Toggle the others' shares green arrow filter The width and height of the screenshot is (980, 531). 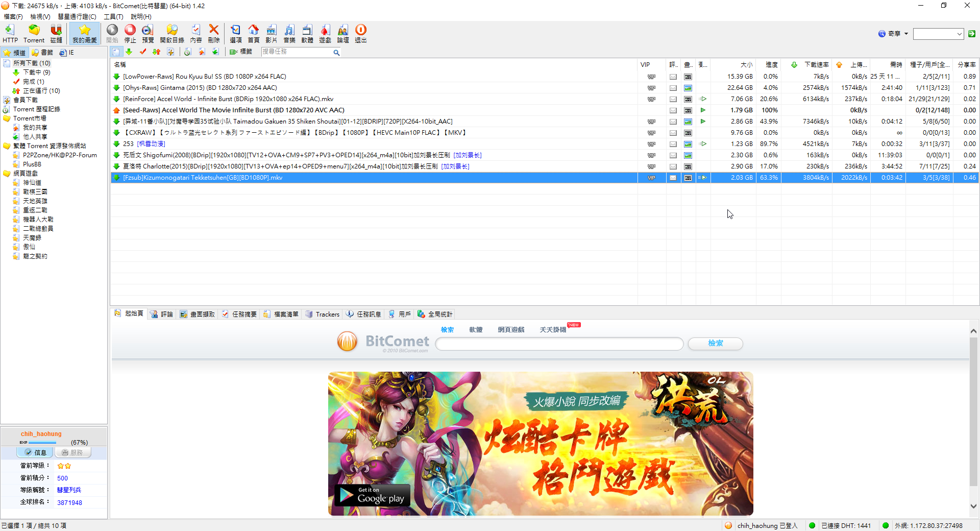click(215, 52)
